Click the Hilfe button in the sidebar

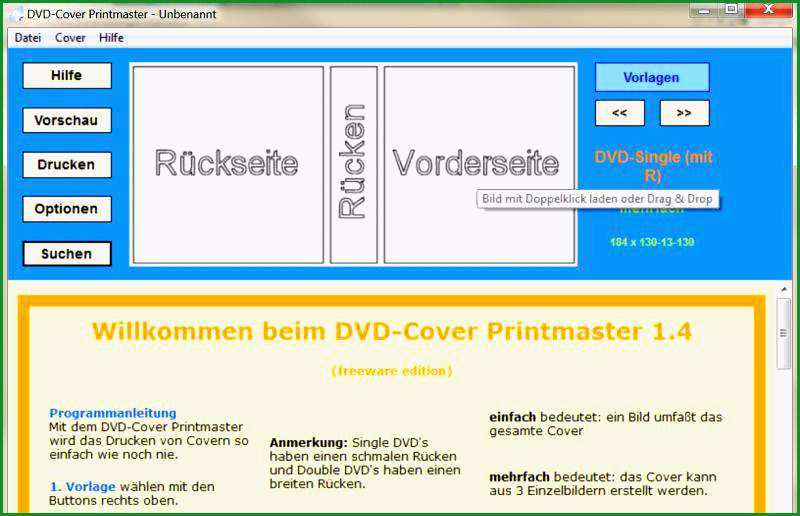pos(67,76)
